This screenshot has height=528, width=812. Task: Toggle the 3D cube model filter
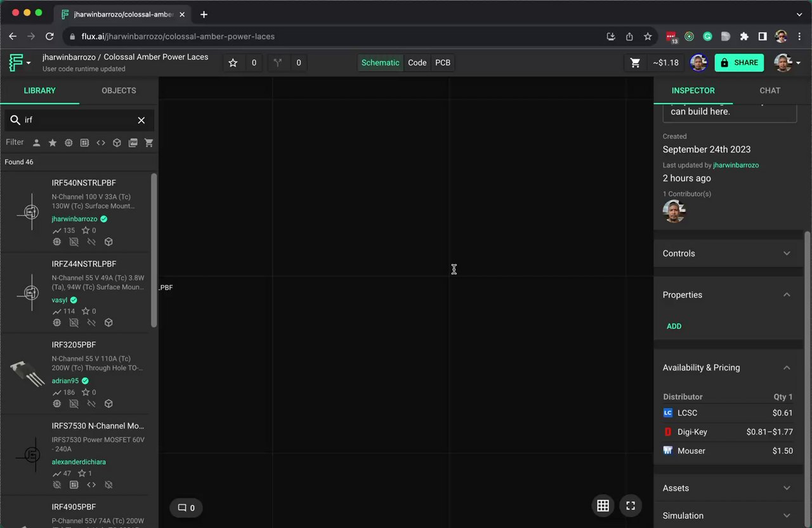pyautogui.click(x=117, y=143)
